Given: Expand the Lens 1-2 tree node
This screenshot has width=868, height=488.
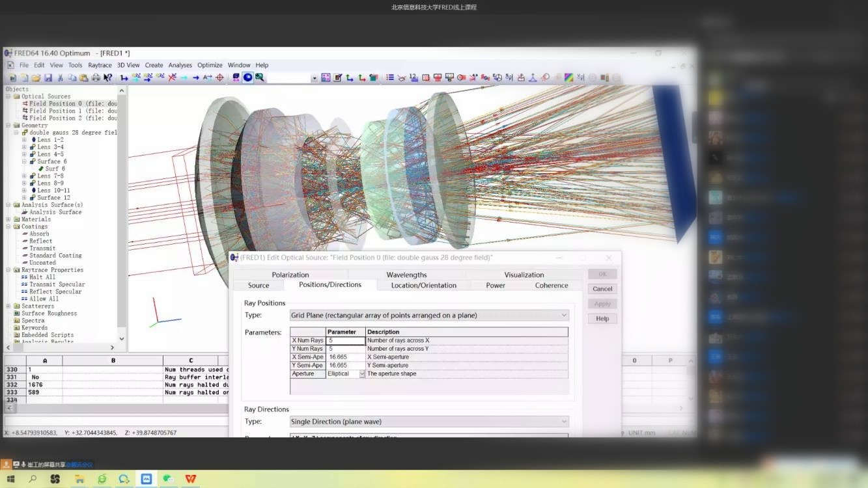Looking at the screenshot, I should click(24, 140).
